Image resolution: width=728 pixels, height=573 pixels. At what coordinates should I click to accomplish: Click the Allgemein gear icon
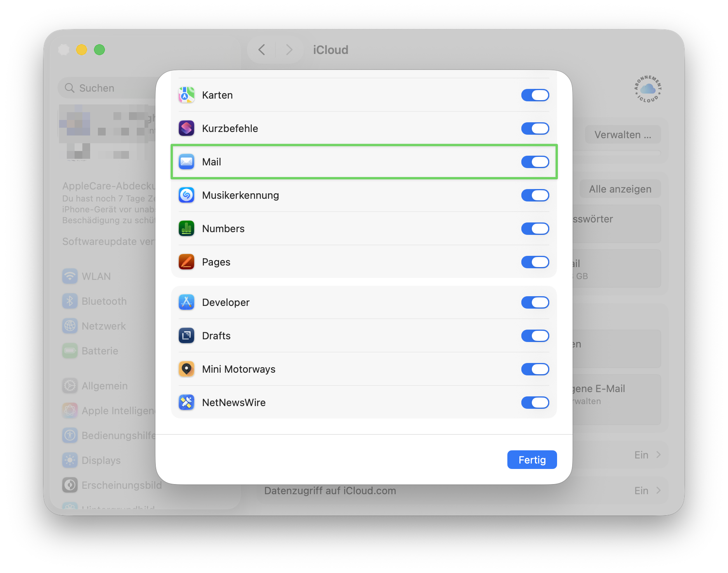click(70, 386)
